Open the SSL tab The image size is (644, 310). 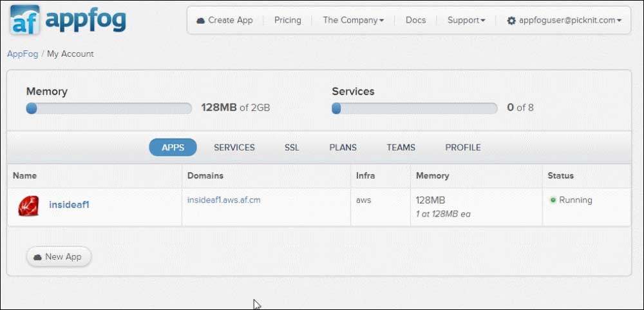tap(292, 148)
